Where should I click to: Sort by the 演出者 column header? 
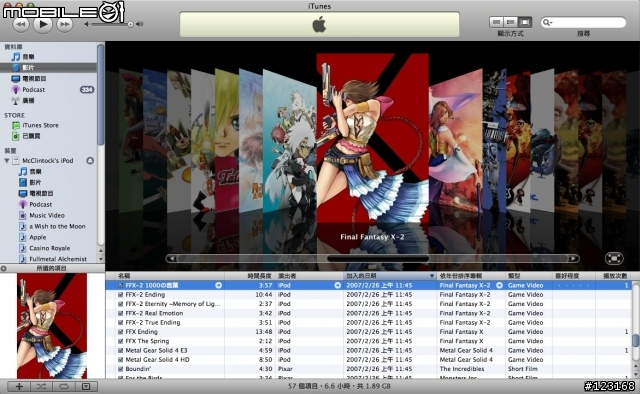tap(309, 276)
